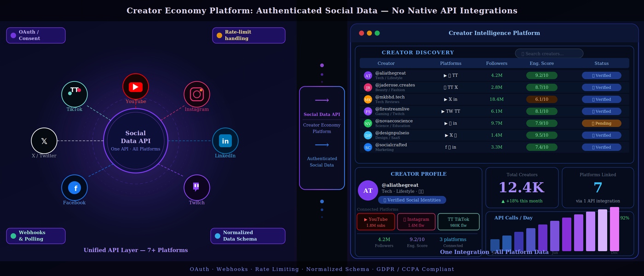644x276 pixels.
Task: Click Verified status badge for @socialcrafted
Action: 602,147
